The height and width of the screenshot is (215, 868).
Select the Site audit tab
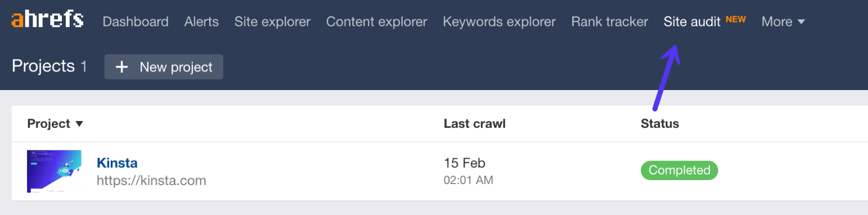pyautogui.click(x=692, y=22)
